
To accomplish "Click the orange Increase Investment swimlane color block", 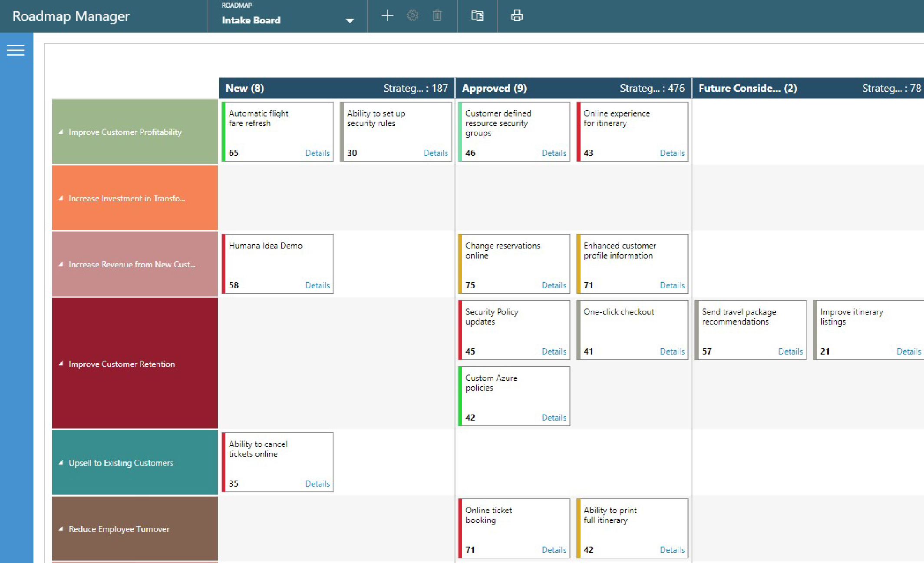I will click(135, 213).
